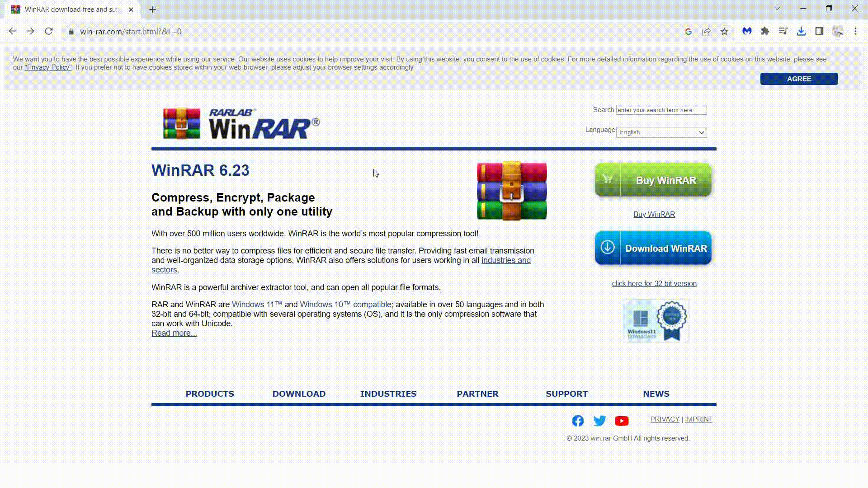Viewport: 868px width, 488px height.
Task: Open media control icon in toolbar
Action: point(783,31)
